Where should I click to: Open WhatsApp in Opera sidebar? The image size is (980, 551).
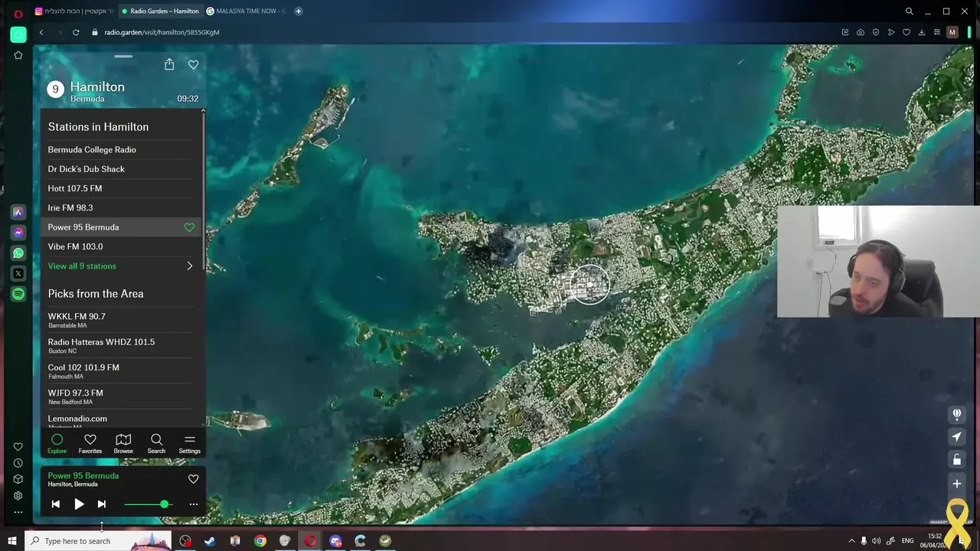18,253
